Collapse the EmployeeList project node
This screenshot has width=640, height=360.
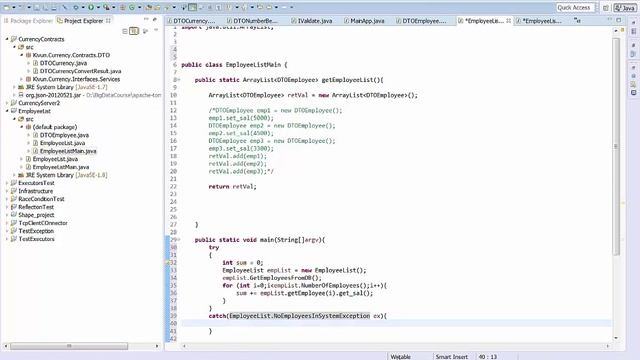pos(7,111)
